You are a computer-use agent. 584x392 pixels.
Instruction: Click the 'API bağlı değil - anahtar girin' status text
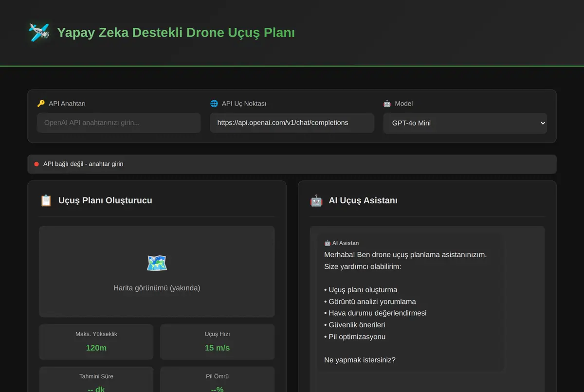pyautogui.click(x=83, y=164)
